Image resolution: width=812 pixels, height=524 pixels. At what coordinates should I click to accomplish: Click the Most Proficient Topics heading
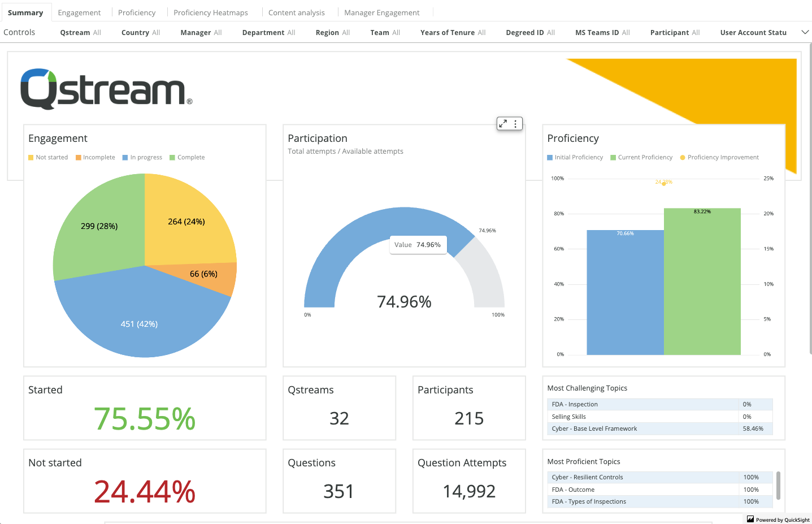[x=584, y=462]
